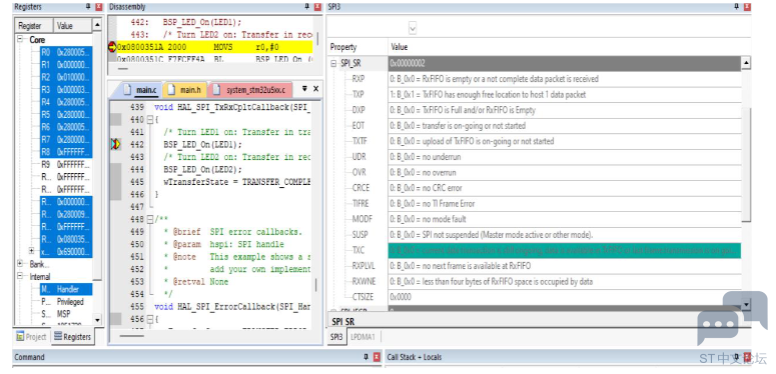Image resolution: width=776 pixels, height=374 pixels.
Task: Click the Value header in Registers
Action: tap(73, 26)
